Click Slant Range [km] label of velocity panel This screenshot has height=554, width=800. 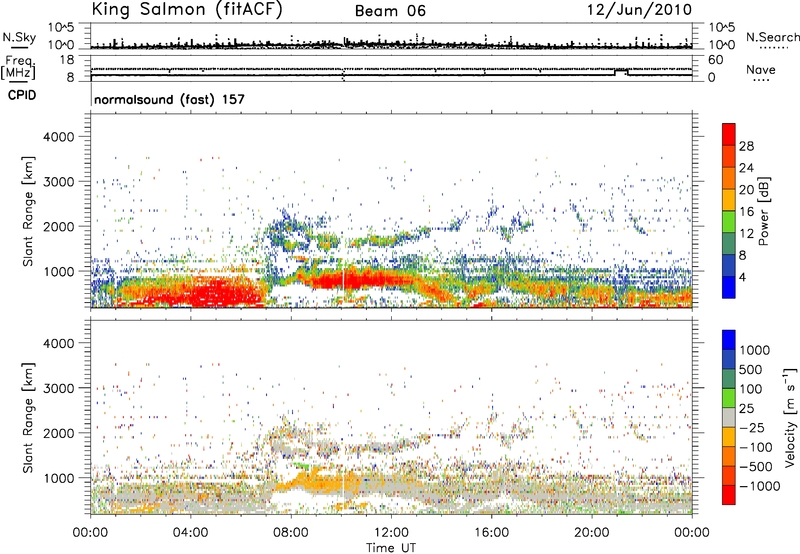point(28,418)
